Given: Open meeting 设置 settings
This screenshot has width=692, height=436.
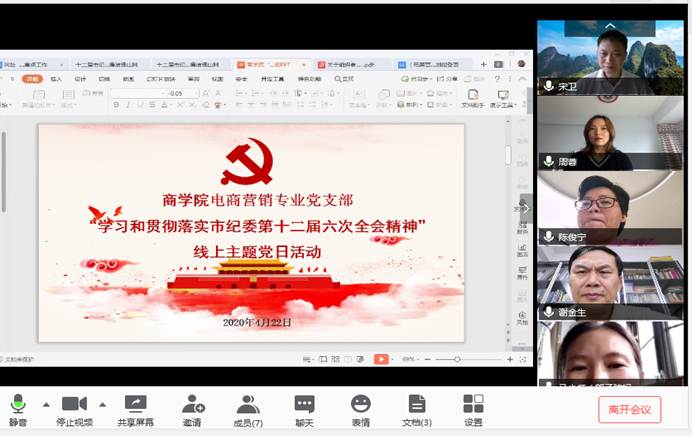Looking at the screenshot, I should click(473, 408).
